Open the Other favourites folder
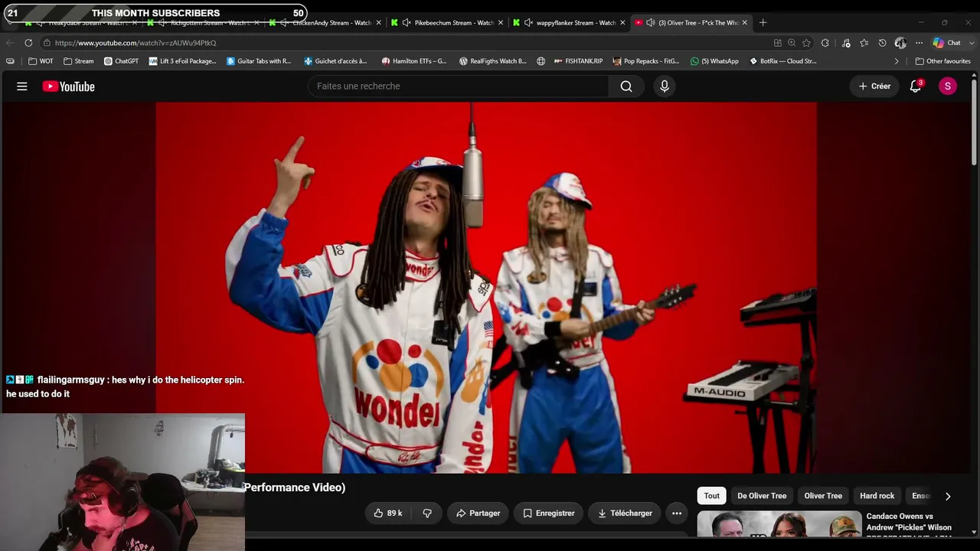This screenshot has height=551, width=980. click(x=943, y=61)
